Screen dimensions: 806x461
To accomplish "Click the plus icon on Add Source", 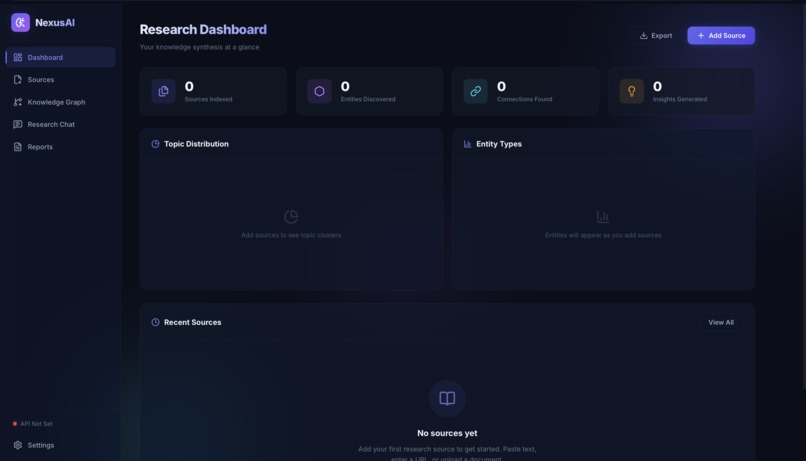I will [701, 35].
